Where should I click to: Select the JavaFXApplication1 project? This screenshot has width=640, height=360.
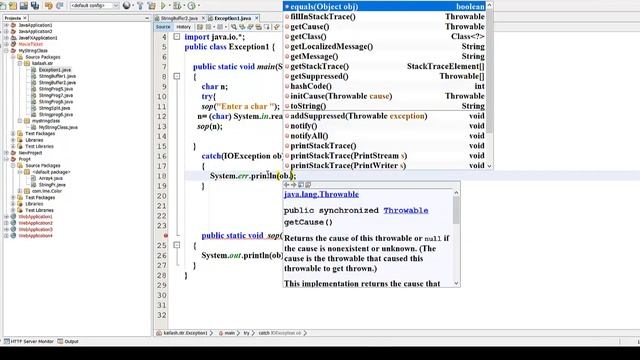[x=38, y=38]
